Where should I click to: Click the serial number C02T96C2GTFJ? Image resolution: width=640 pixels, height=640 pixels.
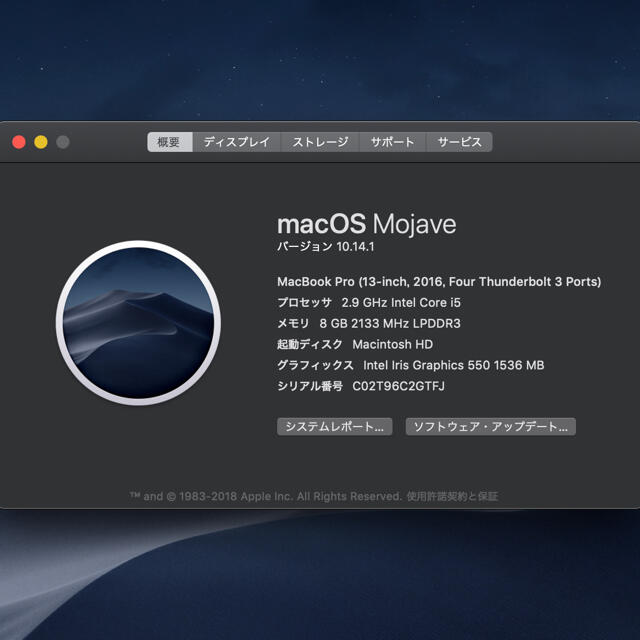click(398, 386)
